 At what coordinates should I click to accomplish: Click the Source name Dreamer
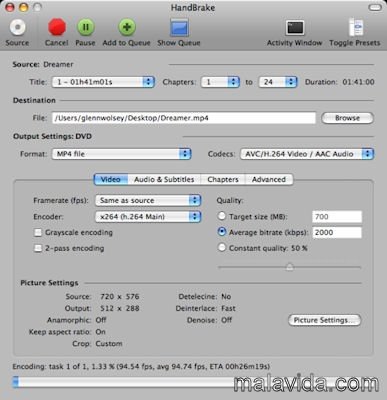point(58,64)
